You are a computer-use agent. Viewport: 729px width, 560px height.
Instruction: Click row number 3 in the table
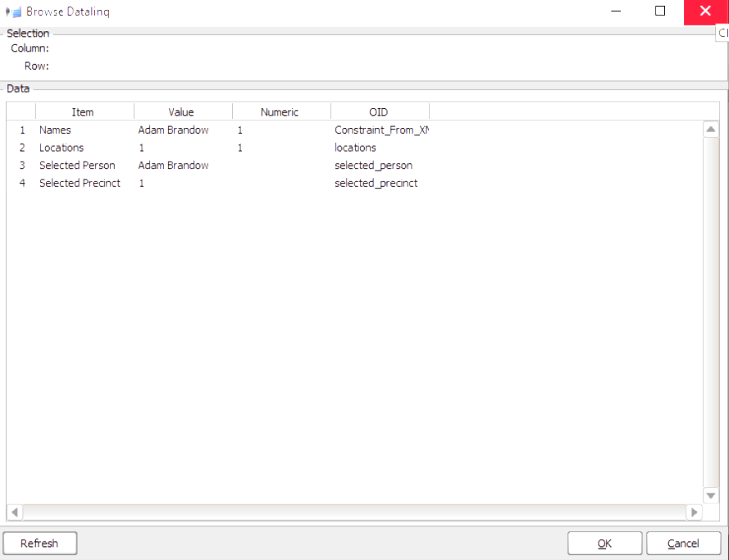pos(22,166)
